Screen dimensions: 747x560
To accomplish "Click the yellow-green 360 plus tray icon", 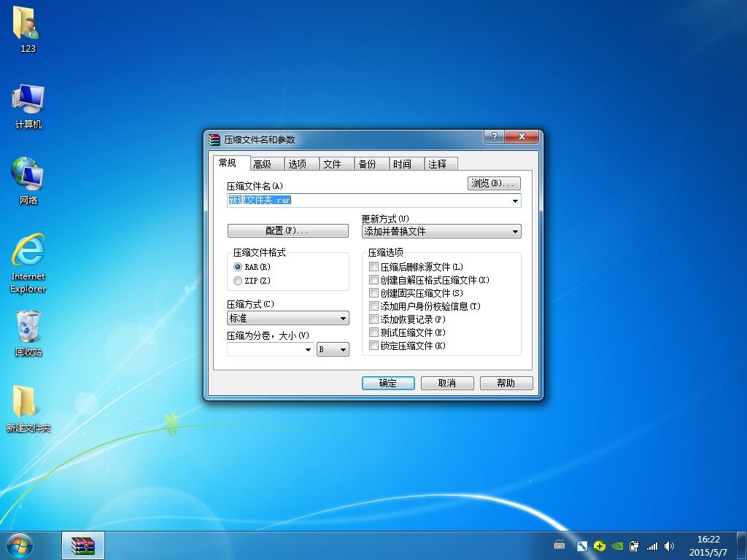I will click(600, 546).
